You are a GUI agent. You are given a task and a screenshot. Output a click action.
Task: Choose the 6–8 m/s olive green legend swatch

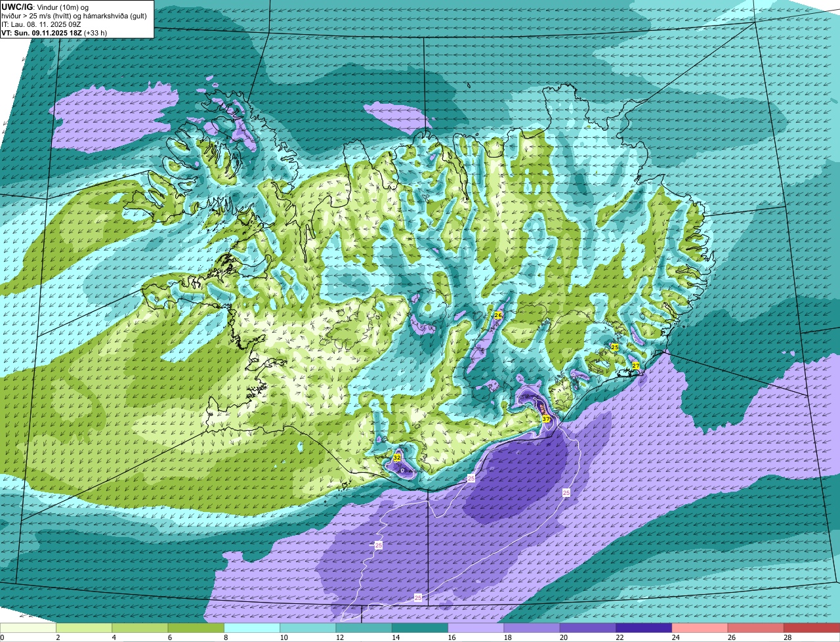click(x=196, y=628)
